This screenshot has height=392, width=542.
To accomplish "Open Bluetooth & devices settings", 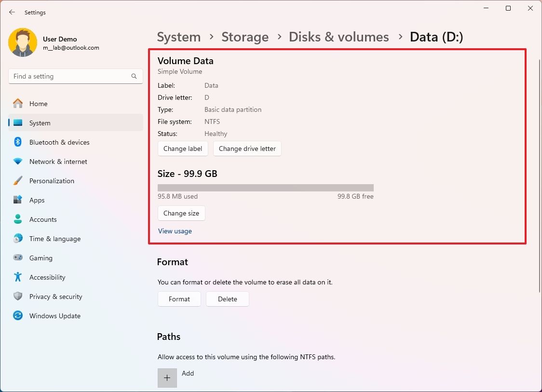I will (x=59, y=142).
